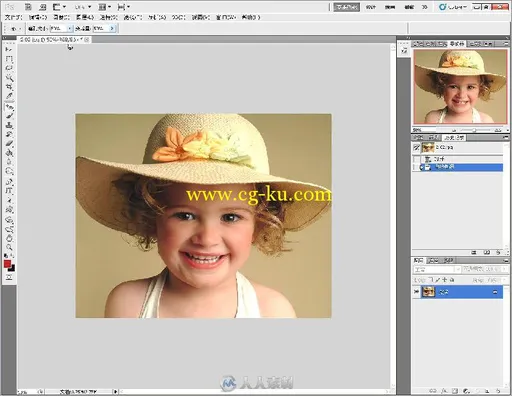This screenshot has width=512, height=396.
Task: Toggle history brush source box beside the snapshot
Action: point(416,147)
